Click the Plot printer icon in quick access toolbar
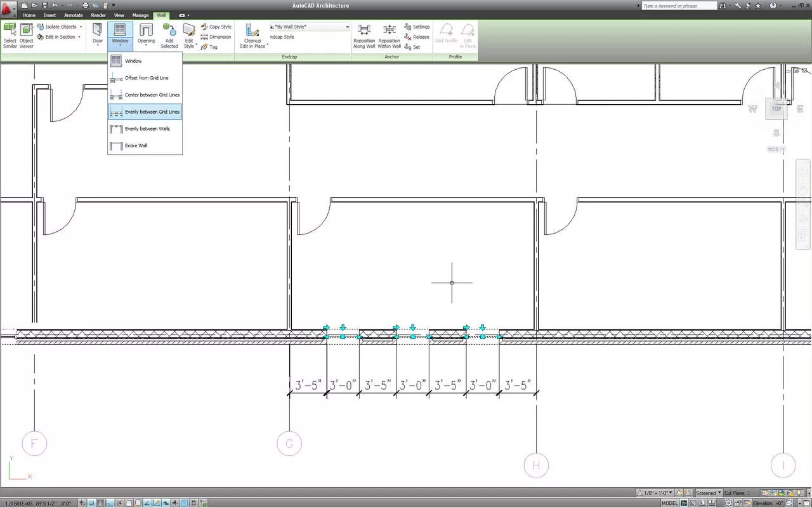This screenshot has width=812, height=508. (85, 6)
